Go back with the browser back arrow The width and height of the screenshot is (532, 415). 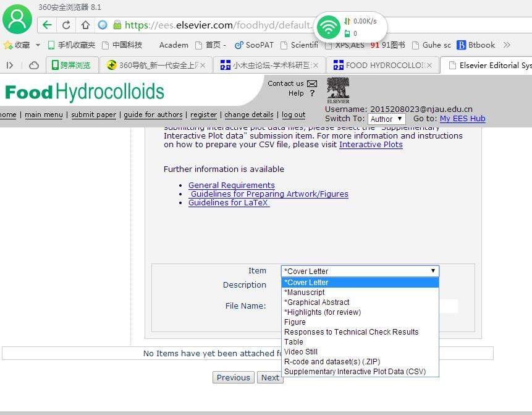(47, 25)
